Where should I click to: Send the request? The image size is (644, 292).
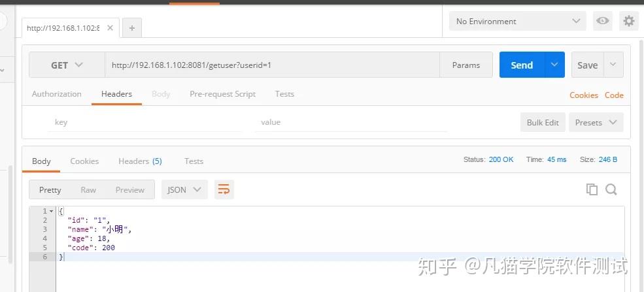point(522,65)
